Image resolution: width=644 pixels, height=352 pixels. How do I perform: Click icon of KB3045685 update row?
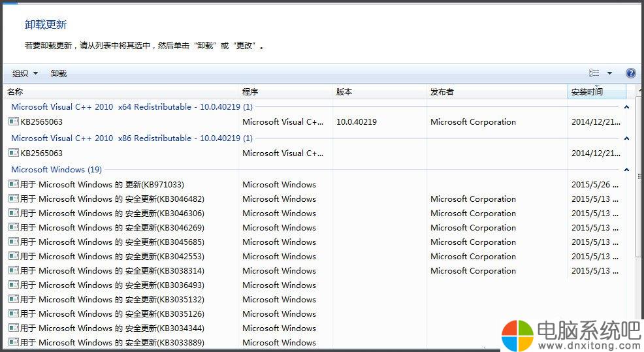point(14,242)
